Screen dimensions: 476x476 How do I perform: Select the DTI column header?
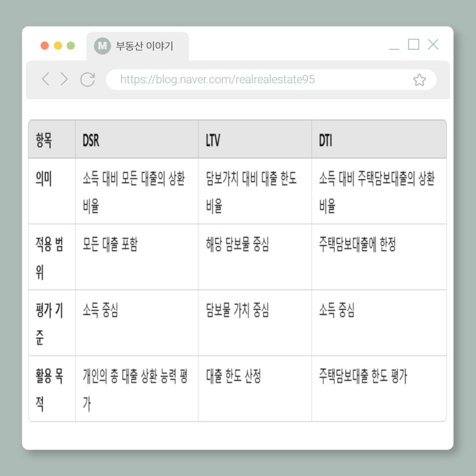pyautogui.click(x=379, y=139)
